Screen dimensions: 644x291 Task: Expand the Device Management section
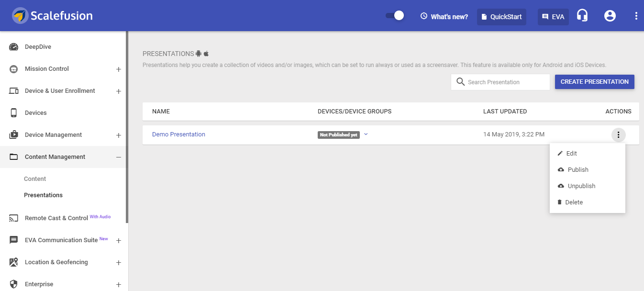pos(119,135)
